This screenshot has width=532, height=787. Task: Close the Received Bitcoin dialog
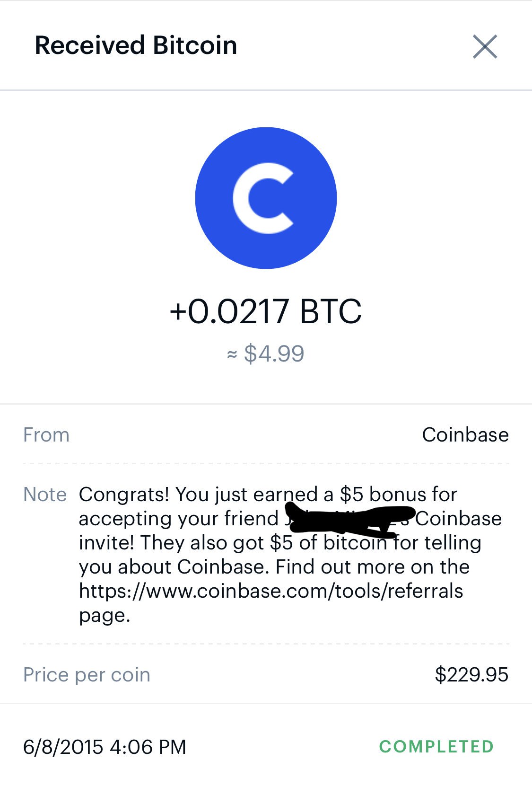pyautogui.click(x=485, y=46)
